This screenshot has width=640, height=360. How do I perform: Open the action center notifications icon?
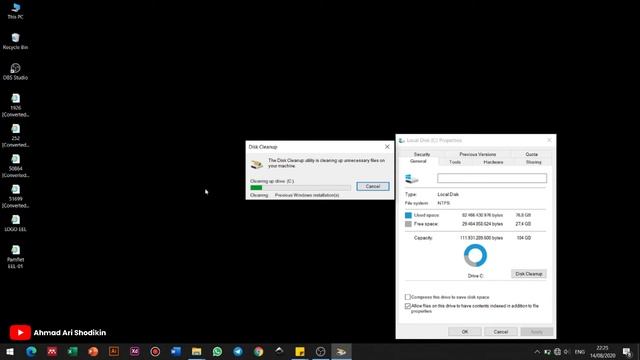point(627,352)
